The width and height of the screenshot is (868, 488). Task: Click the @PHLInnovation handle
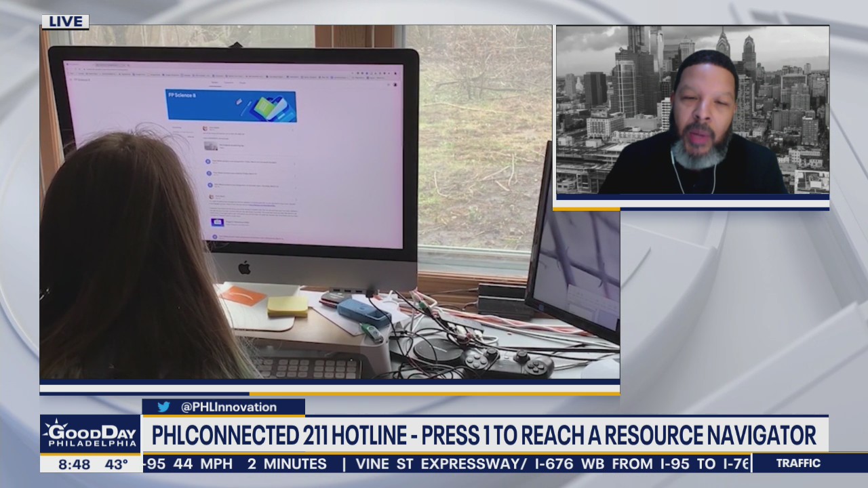(x=229, y=407)
